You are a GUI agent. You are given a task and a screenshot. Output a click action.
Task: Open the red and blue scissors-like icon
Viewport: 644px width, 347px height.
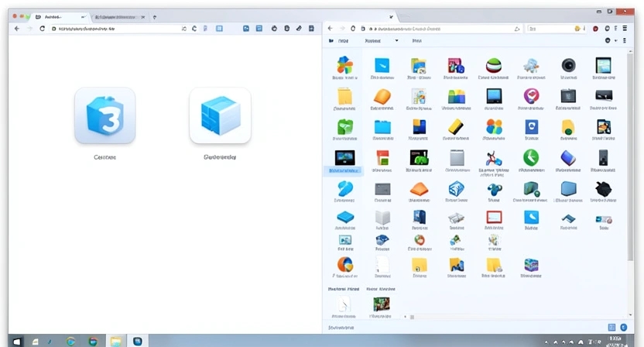494,158
